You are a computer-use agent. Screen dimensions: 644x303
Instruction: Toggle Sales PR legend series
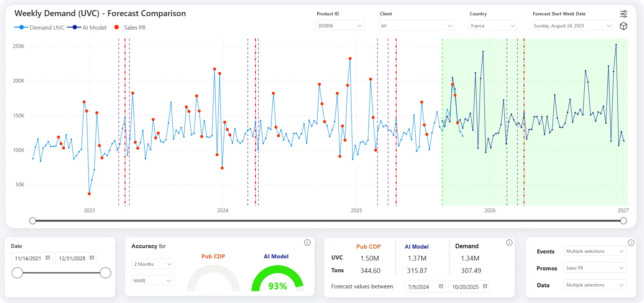[x=130, y=27]
